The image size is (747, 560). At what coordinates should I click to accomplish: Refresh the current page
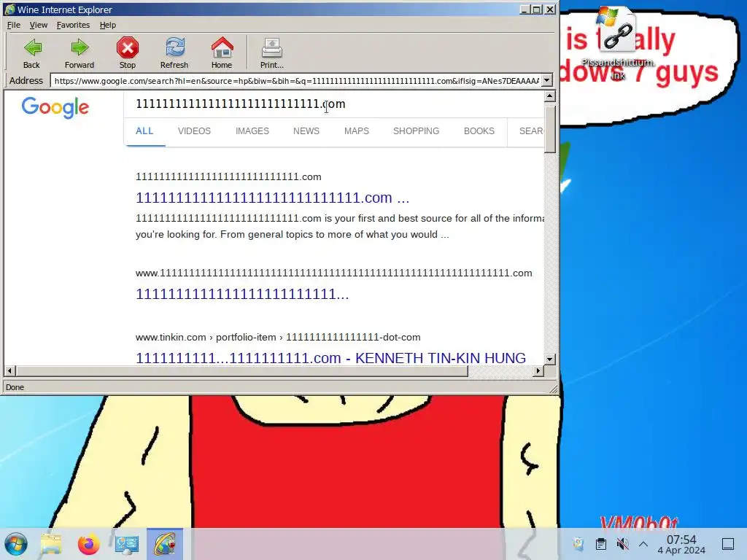click(x=174, y=52)
